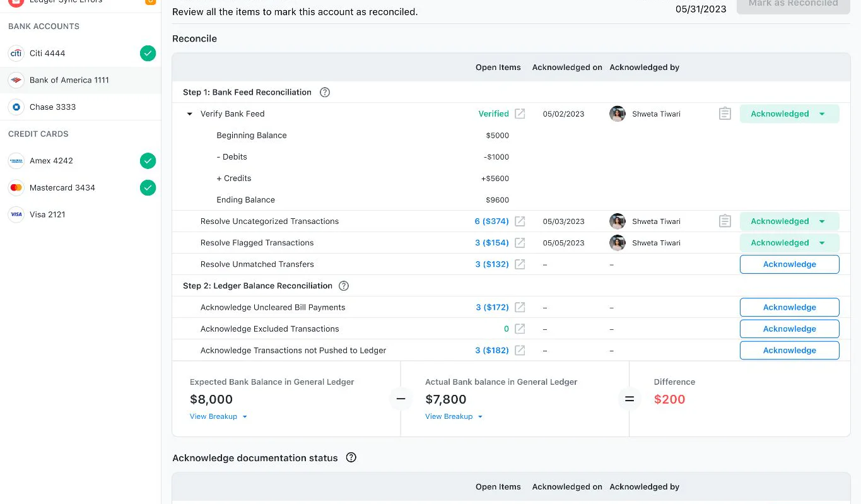Image resolution: width=861 pixels, height=504 pixels.
Task: Click green reconciled checkmark for Citi 4444
Action: coord(148,54)
